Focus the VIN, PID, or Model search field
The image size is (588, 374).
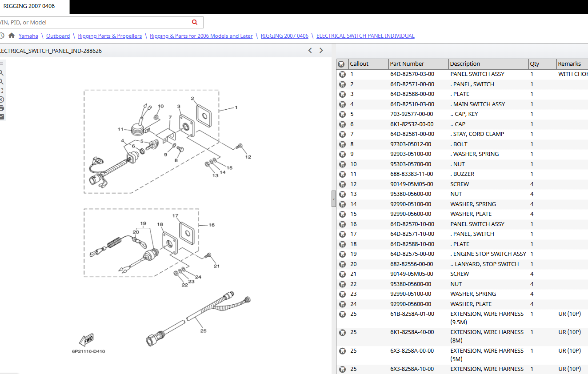[96, 22]
